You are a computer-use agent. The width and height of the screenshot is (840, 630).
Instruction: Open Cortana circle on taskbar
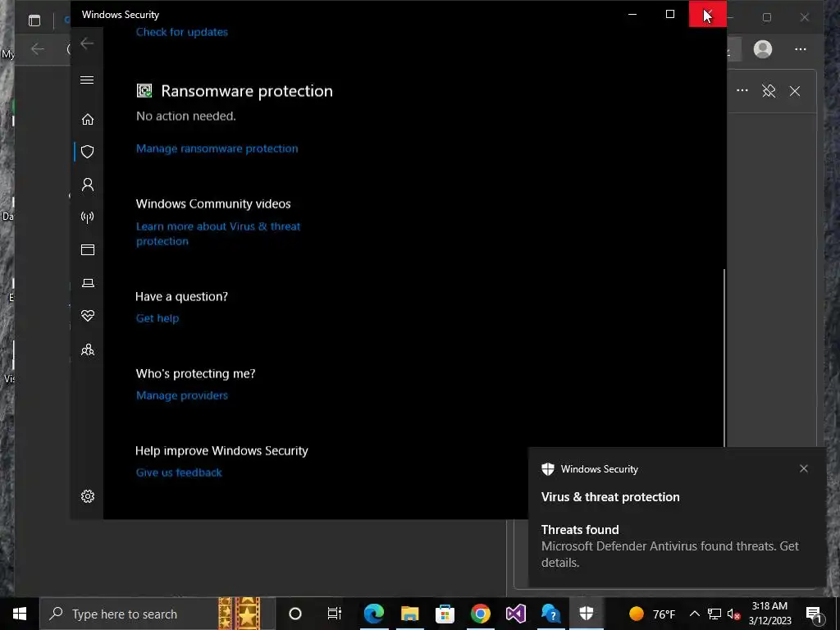click(295, 614)
